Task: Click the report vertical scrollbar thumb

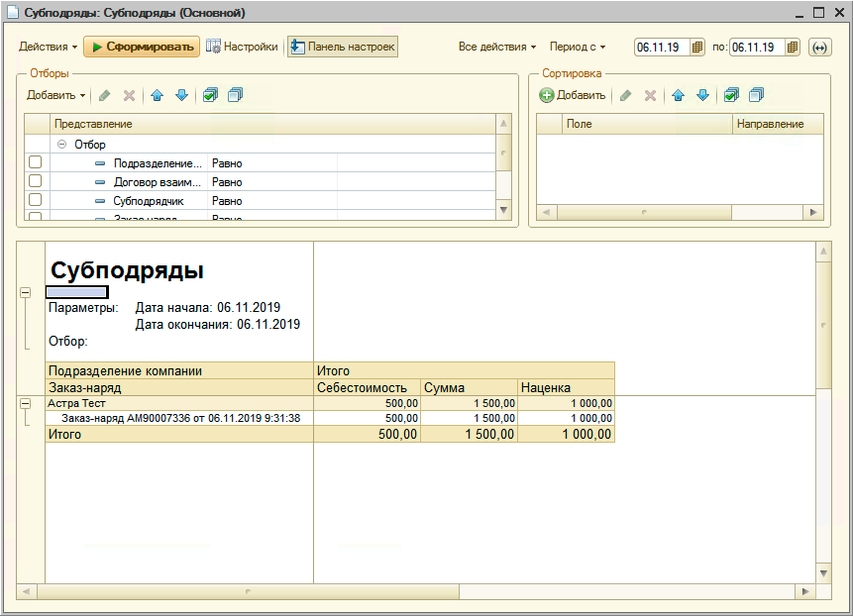Action: coord(823,325)
